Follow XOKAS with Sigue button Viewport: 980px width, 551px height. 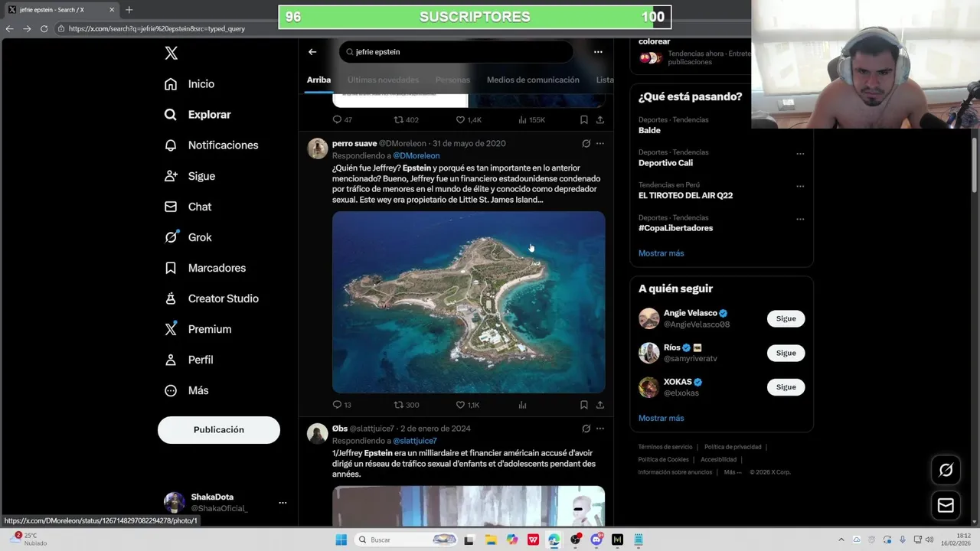(786, 387)
